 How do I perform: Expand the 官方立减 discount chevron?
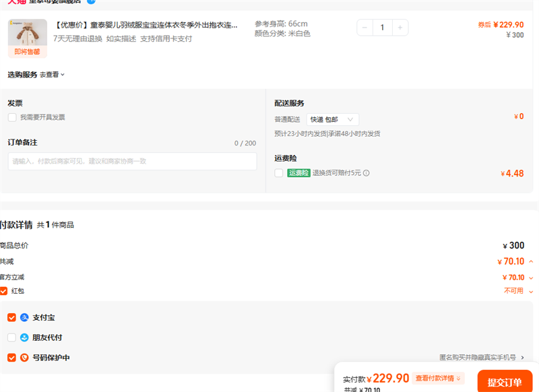[531, 277]
